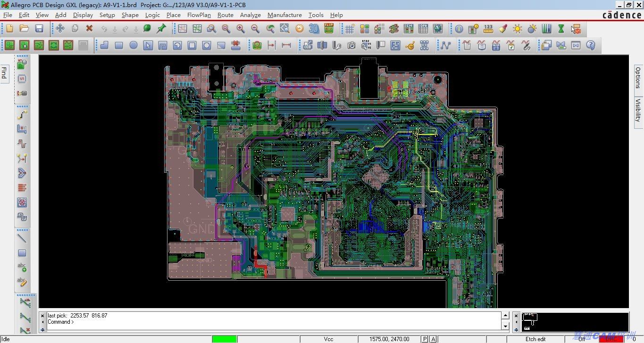Click the ODB export icon
The height and width of the screenshot is (343, 644).
coord(308,45)
